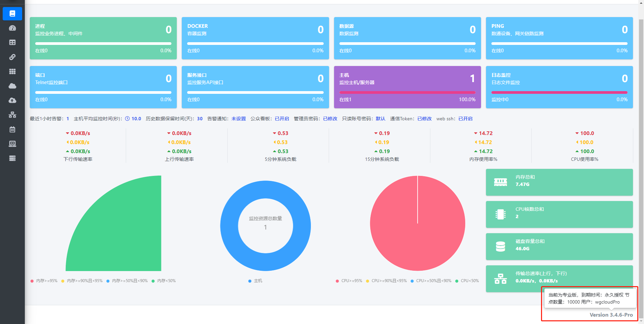Click the 30 days retention link
Screen dimensions: 644x324
(x=200, y=119)
